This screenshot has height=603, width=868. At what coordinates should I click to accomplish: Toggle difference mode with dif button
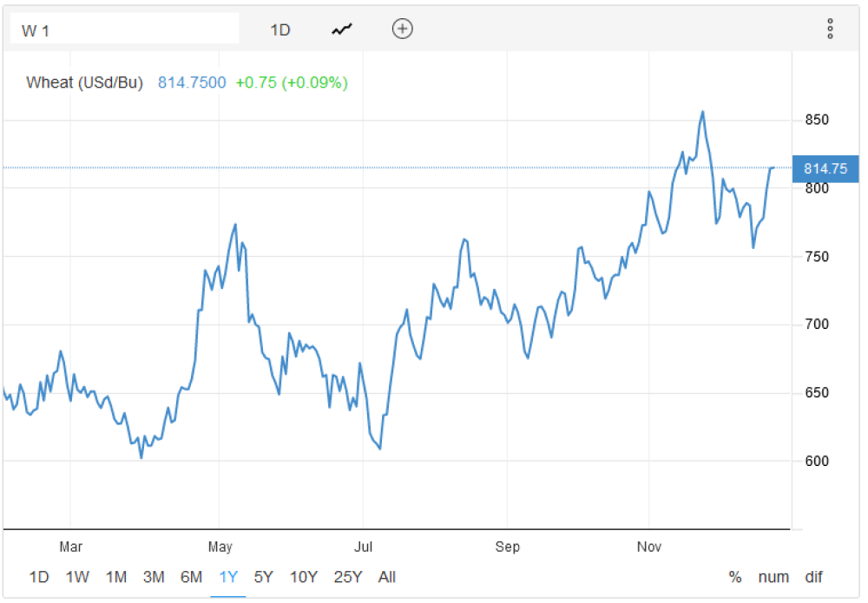click(x=813, y=577)
